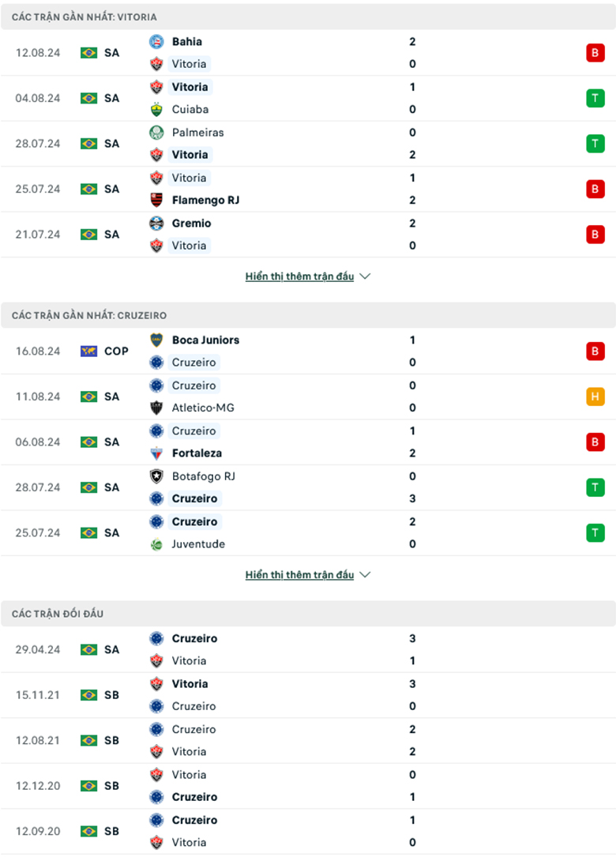Click the Bahia club logo
The height and width of the screenshot is (861, 616).
158,42
